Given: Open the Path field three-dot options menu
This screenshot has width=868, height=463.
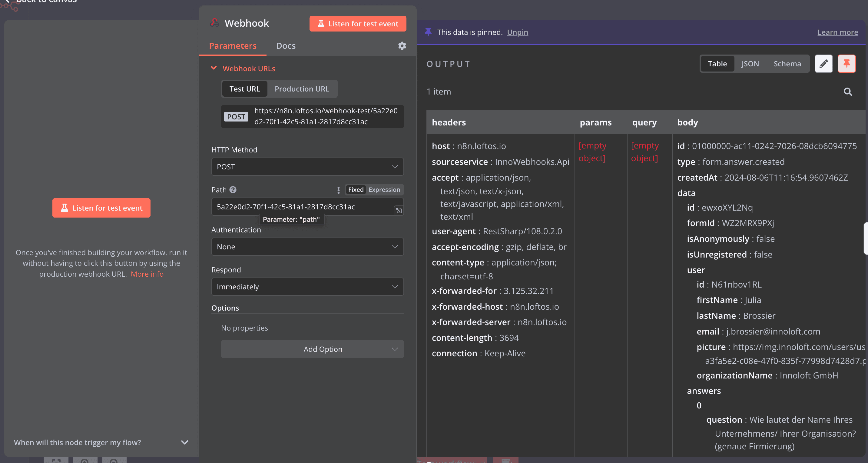Looking at the screenshot, I should [338, 190].
